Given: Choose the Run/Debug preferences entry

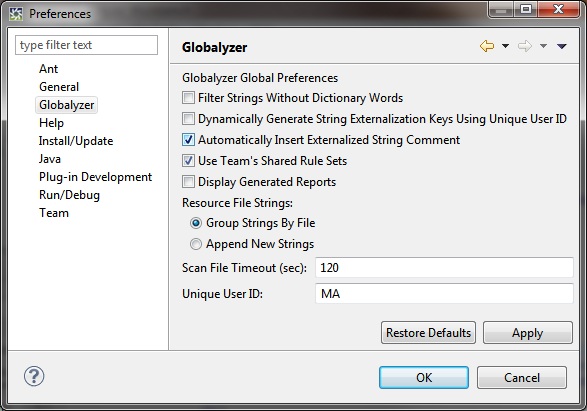Looking at the screenshot, I should [x=69, y=195].
